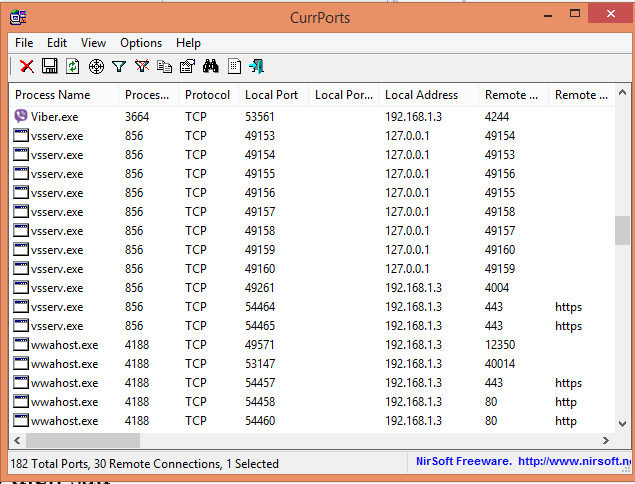Click the green funnel filter icon
Screen dimensions: 635x484
[x=119, y=66]
